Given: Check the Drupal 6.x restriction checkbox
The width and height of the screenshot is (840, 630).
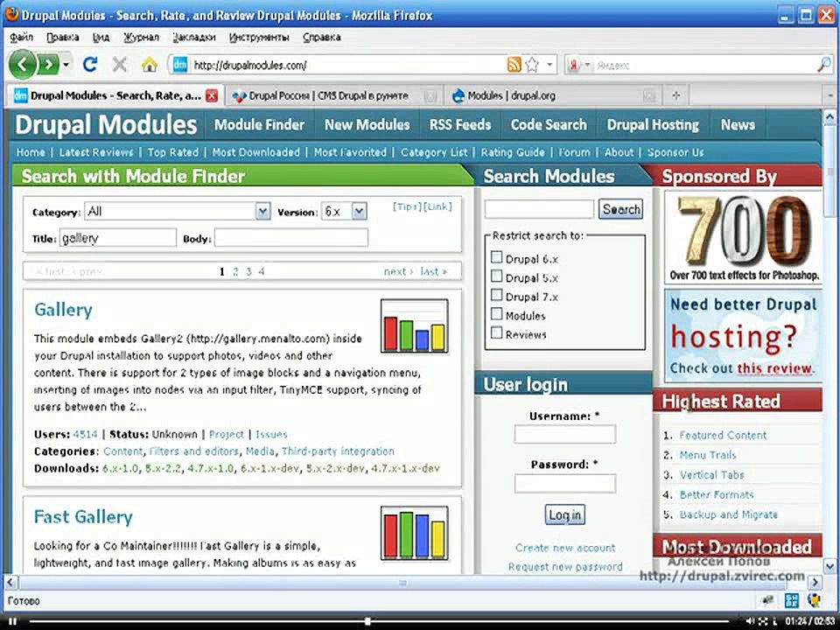Looking at the screenshot, I should point(497,257).
